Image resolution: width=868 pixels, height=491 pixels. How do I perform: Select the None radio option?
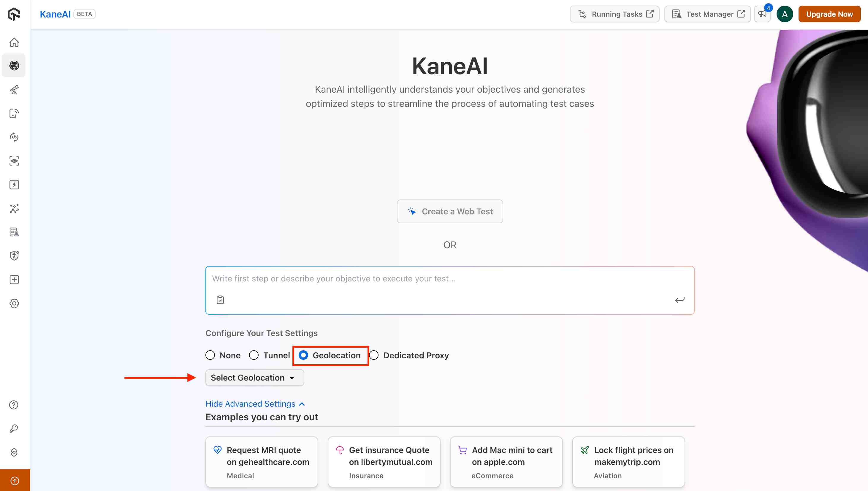[210, 355]
